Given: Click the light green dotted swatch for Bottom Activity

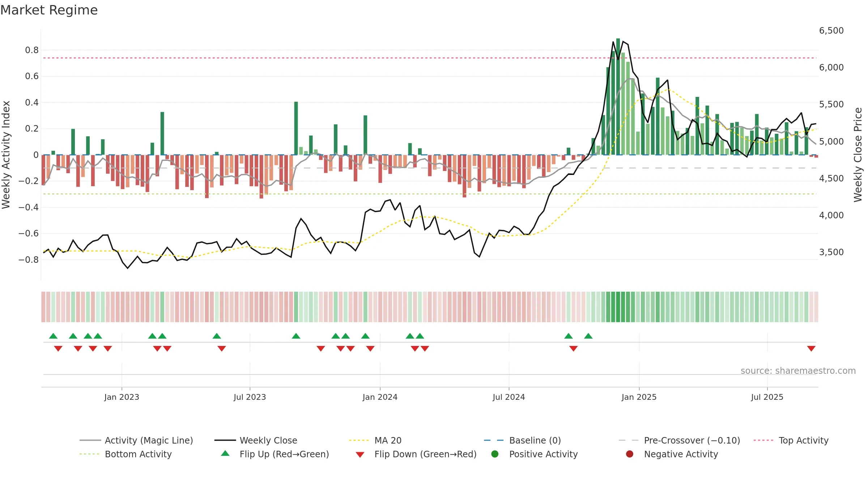Looking at the screenshot, I should click(x=89, y=454).
